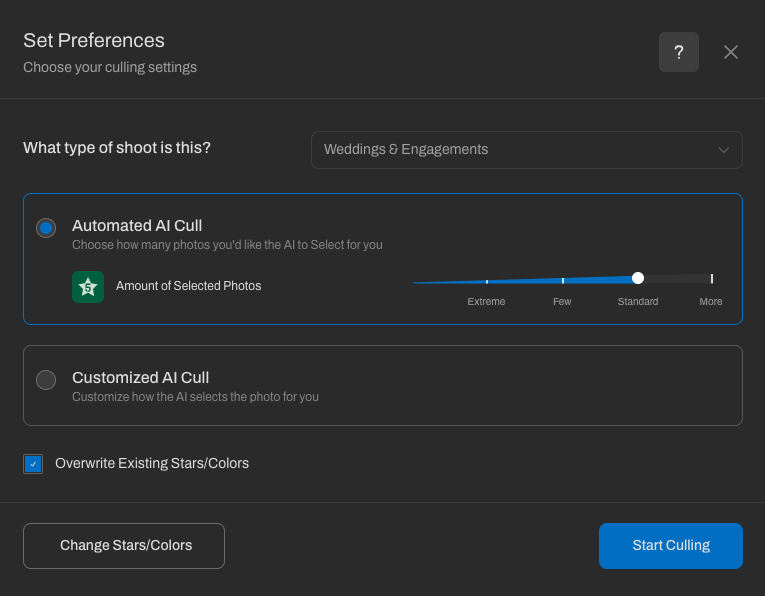Set slider to Few tick mark
765x596 pixels.
click(563, 280)
